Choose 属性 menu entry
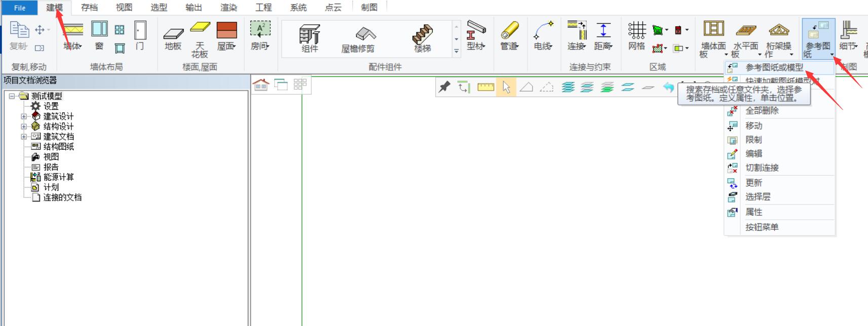The width and height of the screenshot is (868, 326). pyautogui.click(x=779, y=212)
